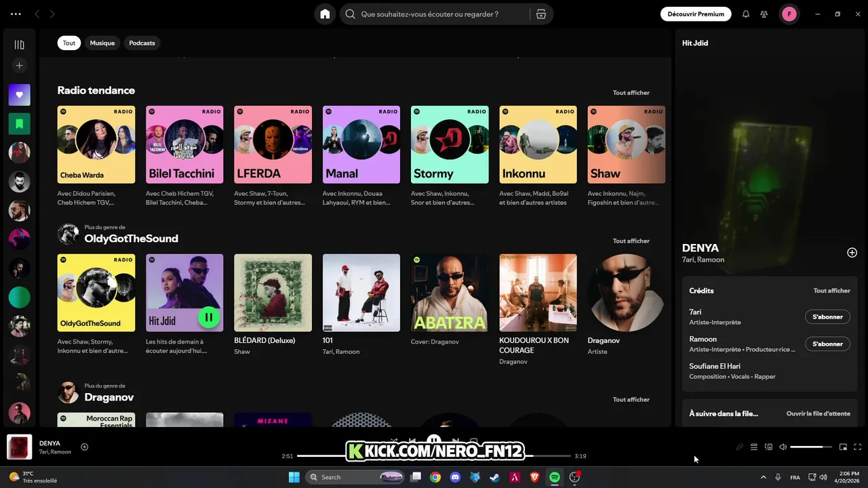Open Shaw radio card

(x=627, y=144)
